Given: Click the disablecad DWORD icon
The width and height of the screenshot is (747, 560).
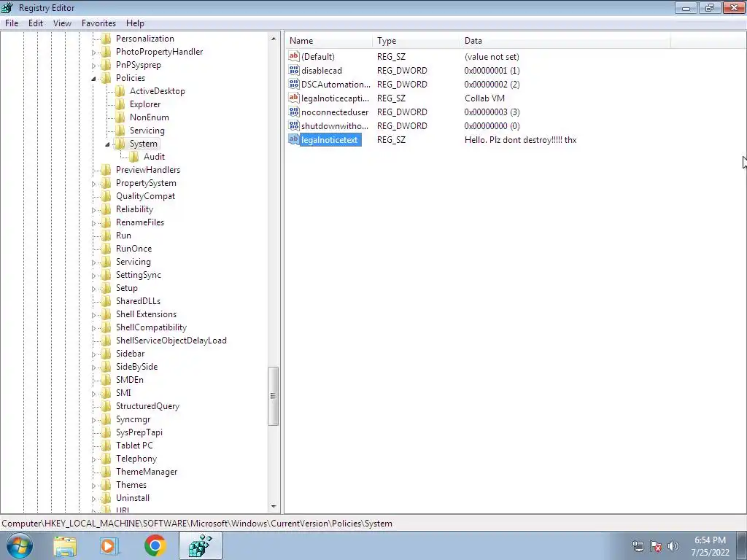Looking at the screenshot, I should click(x=294, y=70).
